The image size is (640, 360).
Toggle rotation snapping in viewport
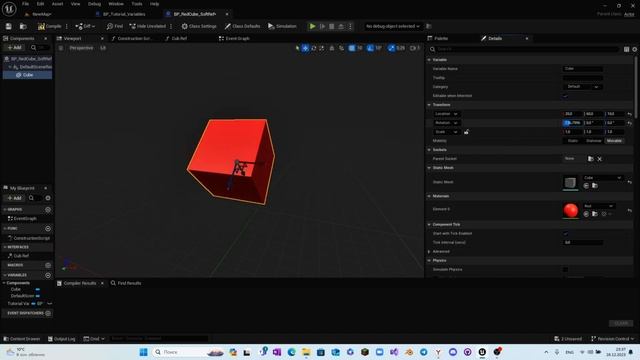click(x=370, y=48)
